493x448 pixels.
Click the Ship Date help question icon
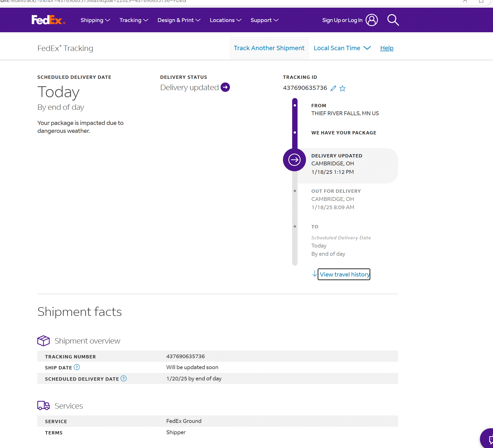click(x=77, y=367)
